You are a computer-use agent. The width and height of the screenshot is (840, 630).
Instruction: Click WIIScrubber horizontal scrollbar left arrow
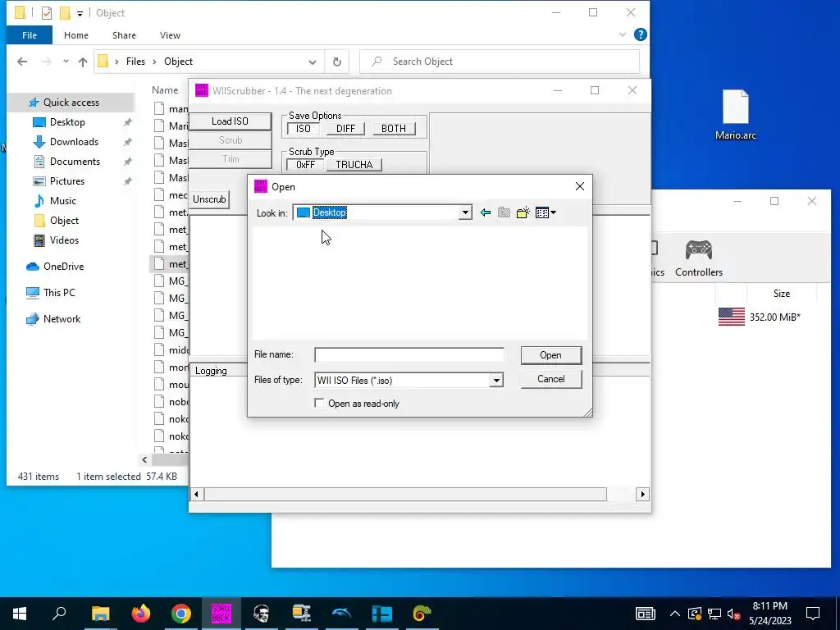[196, 494]
